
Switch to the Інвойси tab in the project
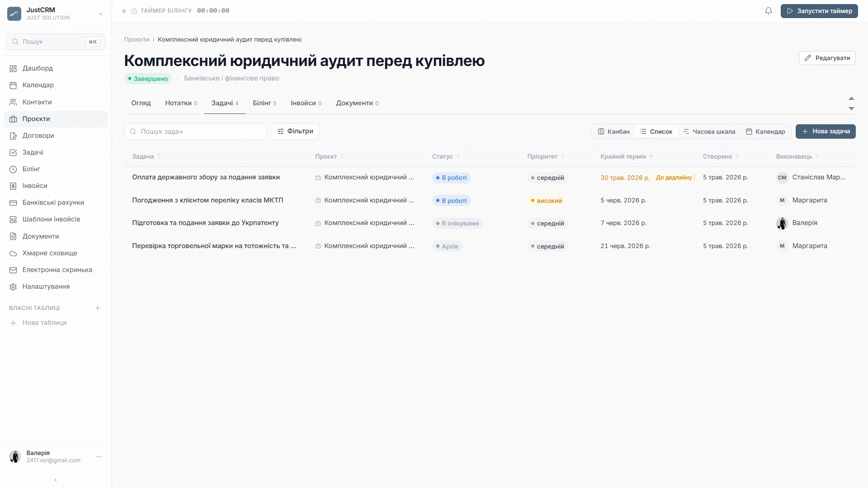click(306, 103)
